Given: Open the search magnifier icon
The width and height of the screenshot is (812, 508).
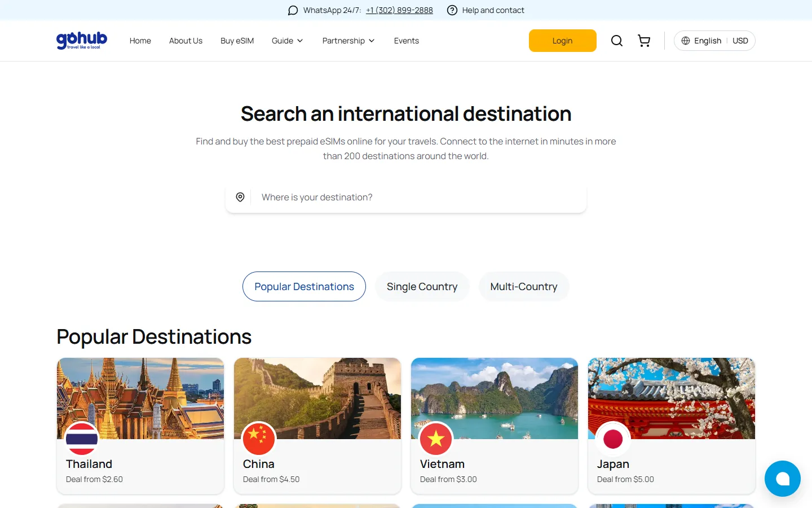Looking at the screenshot, I should (x=617, y=41).
